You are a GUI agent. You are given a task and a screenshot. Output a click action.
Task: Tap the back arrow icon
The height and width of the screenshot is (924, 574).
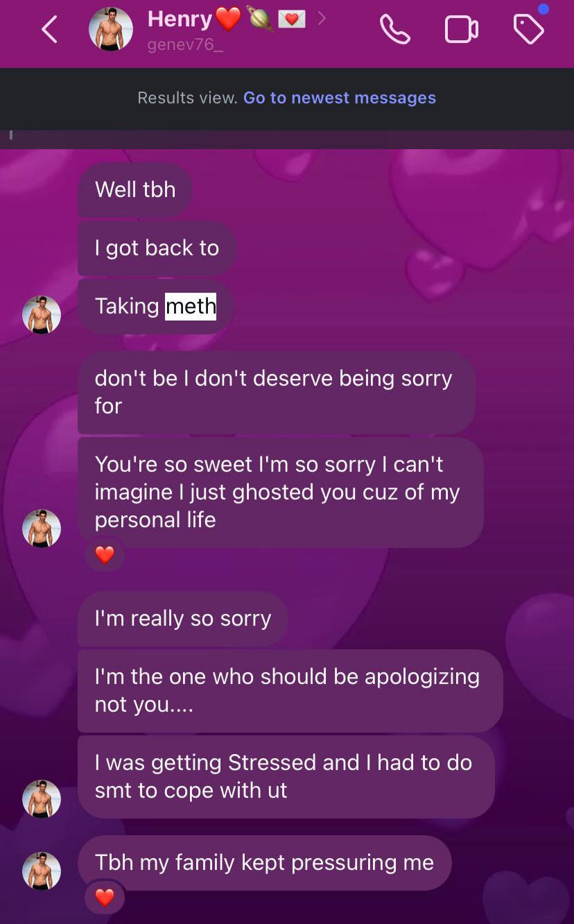pyautogui.click(x=49, y=30)
